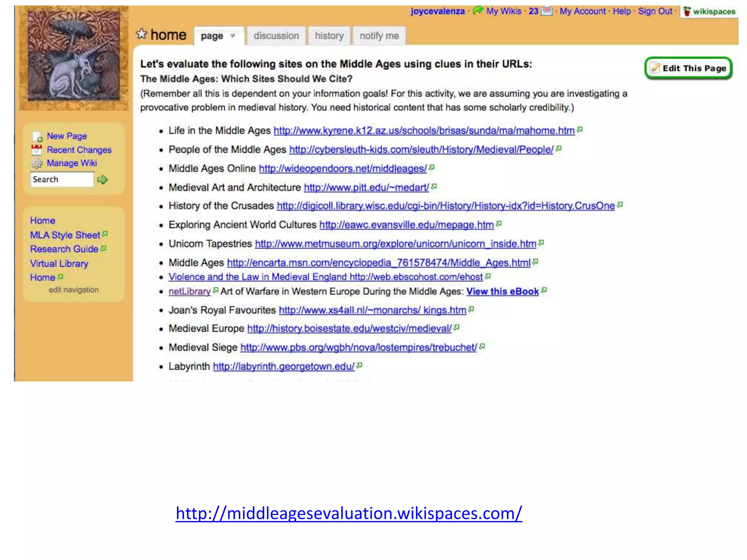
Task: Click the Help link
Action: click(x=622, y=11)
